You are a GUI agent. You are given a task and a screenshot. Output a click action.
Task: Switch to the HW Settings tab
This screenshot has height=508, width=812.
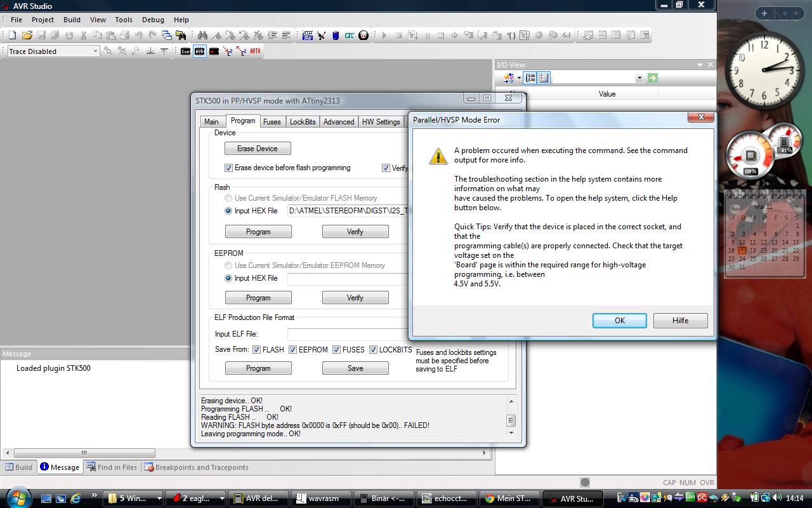pyautogui.click(x=381, y=121)
